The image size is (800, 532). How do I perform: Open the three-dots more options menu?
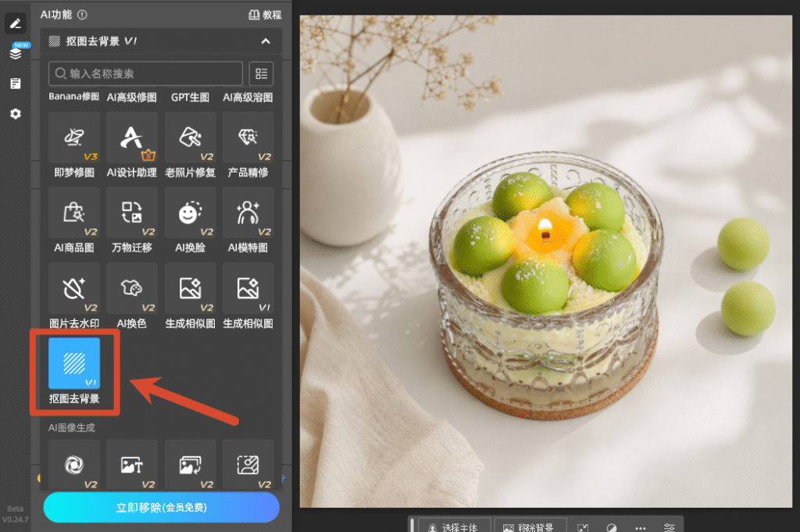[641, 527]
